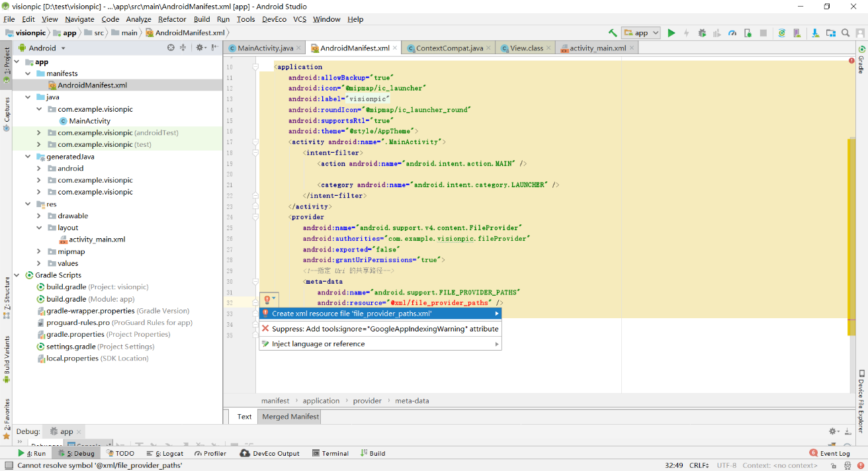Select Create xml resource file 'file_provider_paths.xml'
The image size is (868, 471).
coord(351,314)
